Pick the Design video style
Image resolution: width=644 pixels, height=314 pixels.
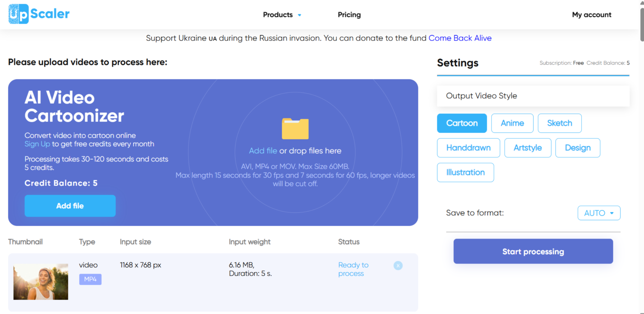tap(578, 148)
